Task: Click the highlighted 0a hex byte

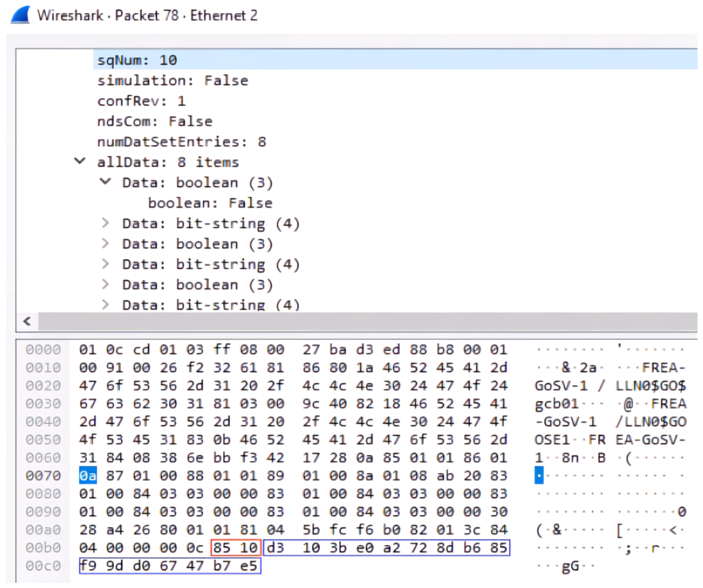Action: [88, 475]
